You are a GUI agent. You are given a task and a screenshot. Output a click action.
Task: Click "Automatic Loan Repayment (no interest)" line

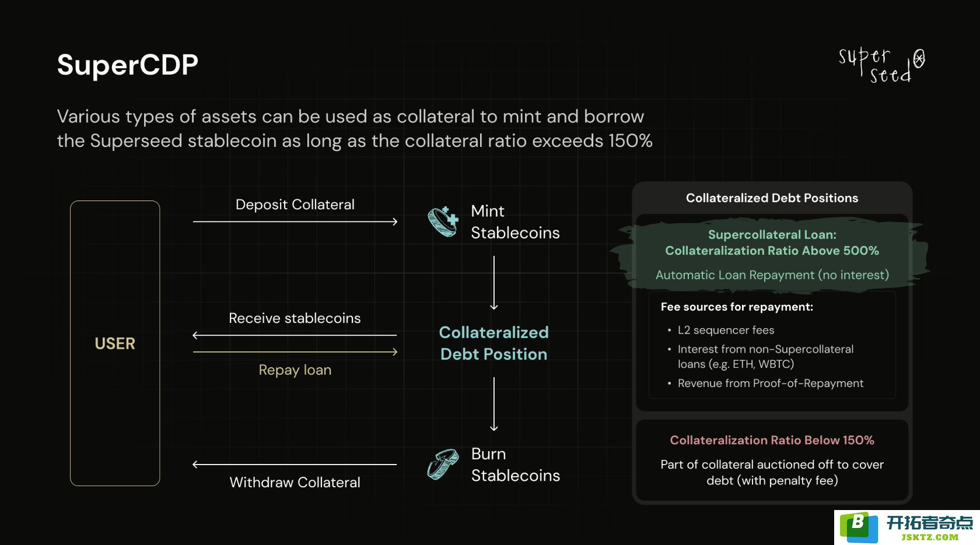pyautogui.click(x=772, y=275)
